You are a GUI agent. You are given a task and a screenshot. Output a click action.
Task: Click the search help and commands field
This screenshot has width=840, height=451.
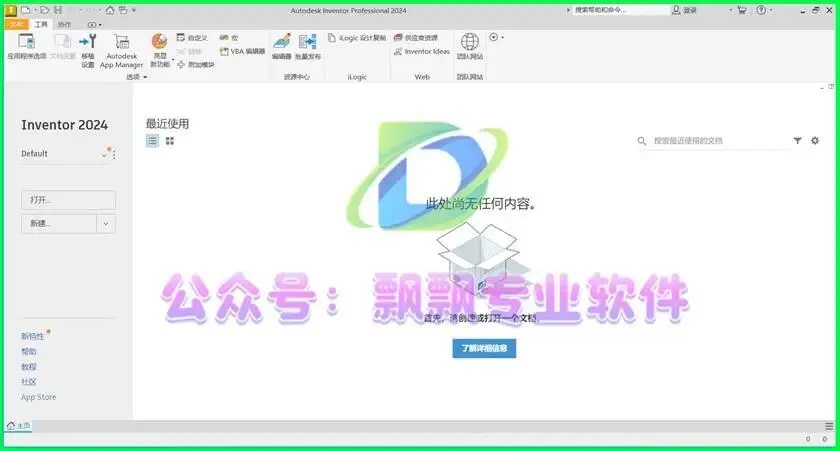point(620,10)
